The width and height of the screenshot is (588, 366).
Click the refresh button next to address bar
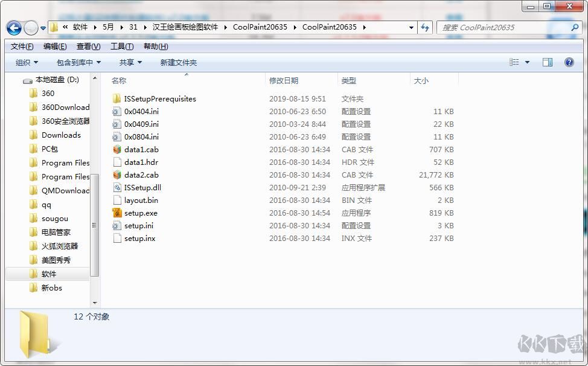pos(425,27)
